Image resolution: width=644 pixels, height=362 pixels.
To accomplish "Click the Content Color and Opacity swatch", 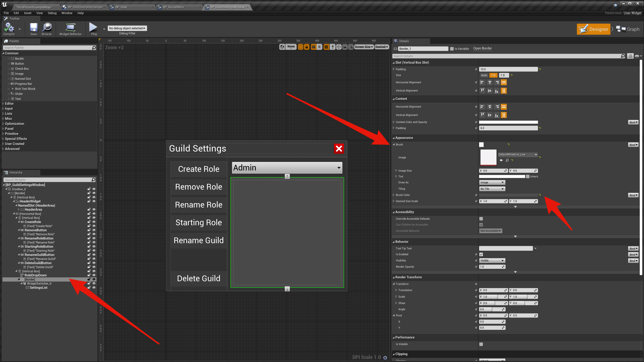I will pyautogui.click(x=508, y=122).
